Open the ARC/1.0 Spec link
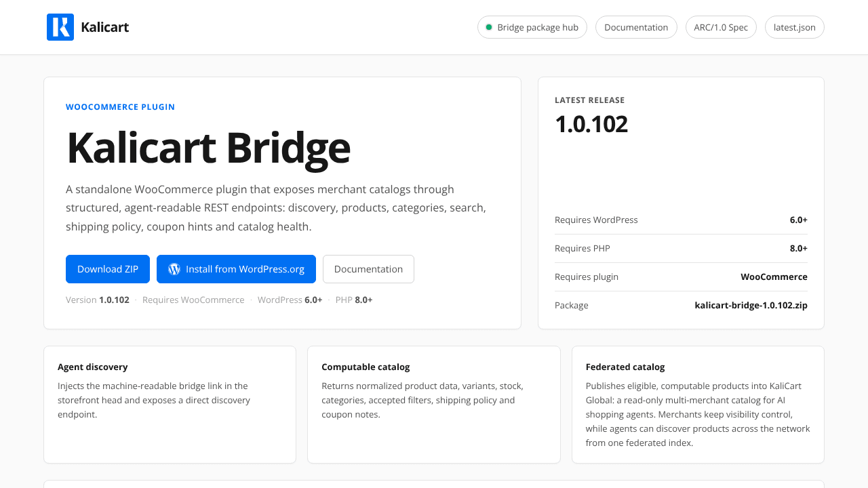The image size is (868, 488). pyautogui.click(x=721, y=27)
